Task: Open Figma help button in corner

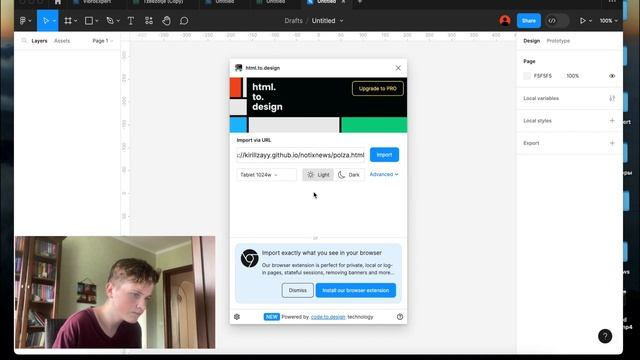Action: [x=604, y=336]
